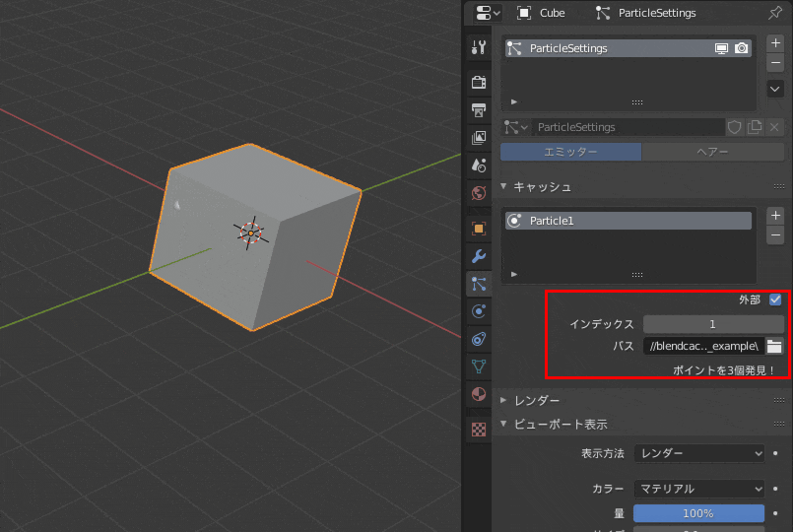This screenshot has height=532, width=793.
Task: Remove the selected particle system slot
Action: [x=775, y=63]
